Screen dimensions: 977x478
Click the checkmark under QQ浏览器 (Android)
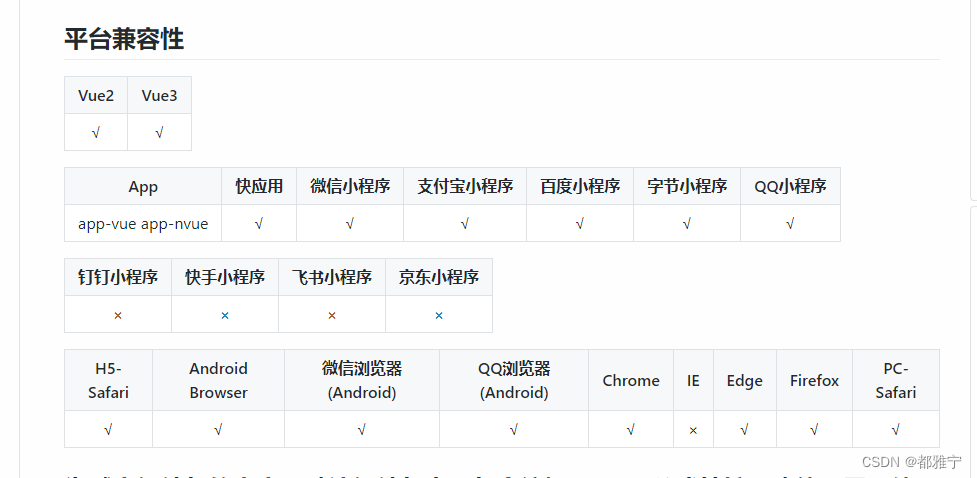coord(514,429)
